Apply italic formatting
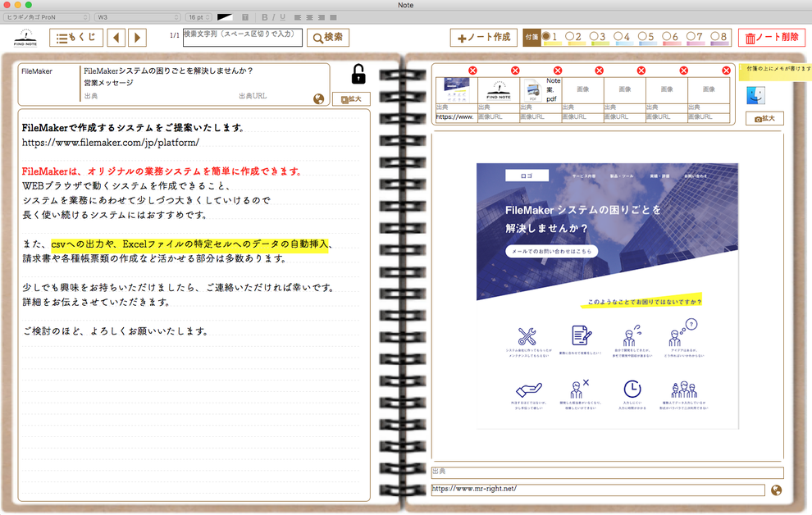The width and height of the screenshot is (812, 515). coord(273,17)
